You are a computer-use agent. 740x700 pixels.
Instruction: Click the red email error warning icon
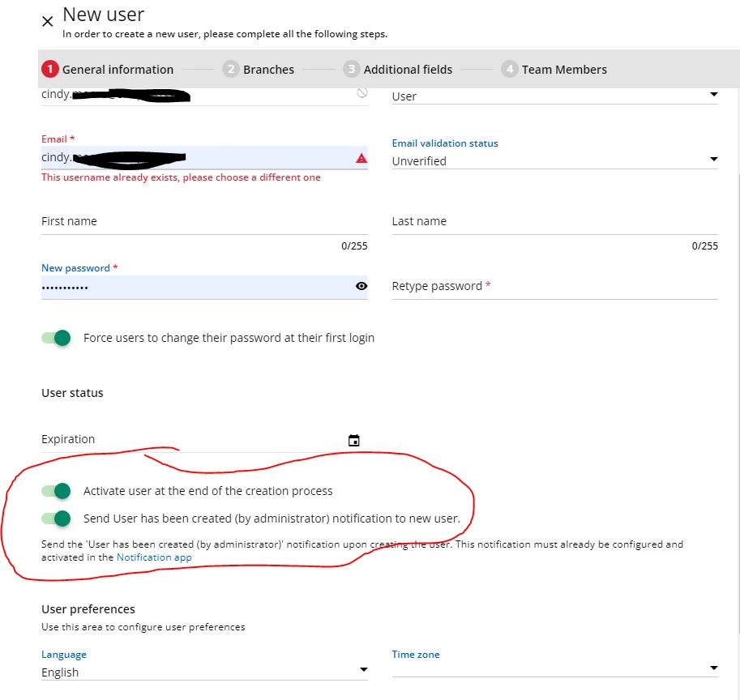pos(361,159)
